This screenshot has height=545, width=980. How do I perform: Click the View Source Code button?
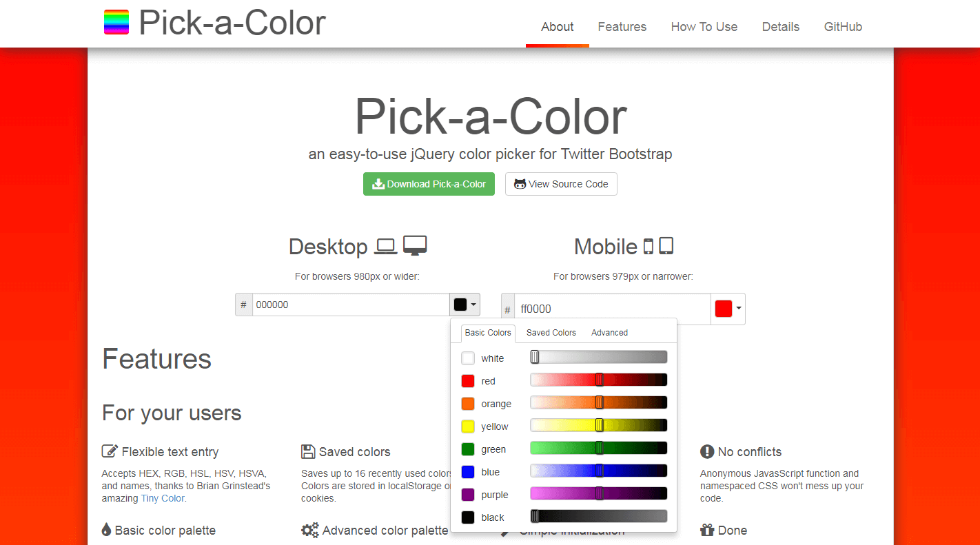point(561,184)
